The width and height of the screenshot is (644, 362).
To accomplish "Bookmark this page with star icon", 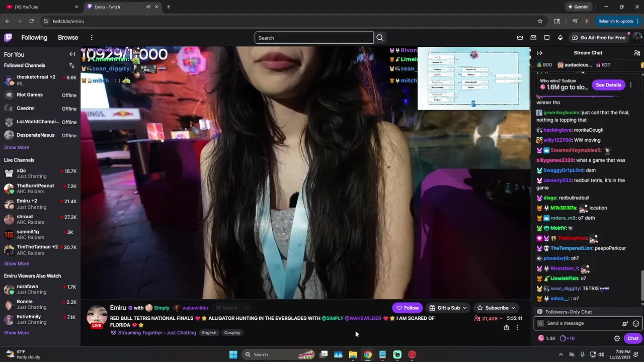I will pyautogui.click(x=540, y=21).
